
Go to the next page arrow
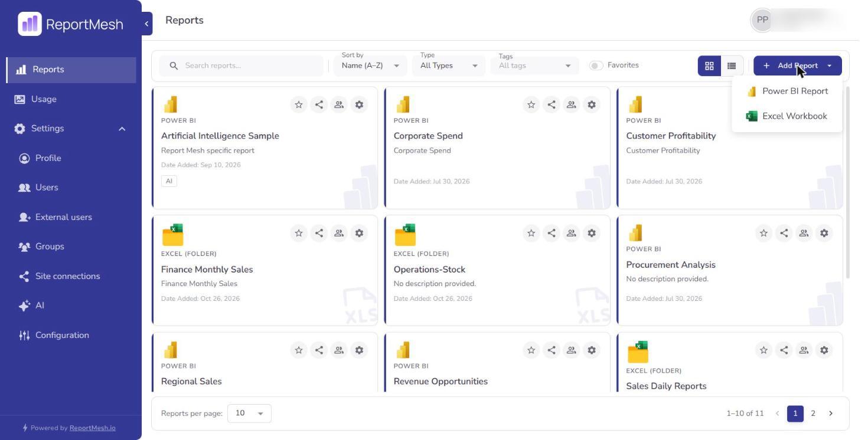[x=831, y=413]
